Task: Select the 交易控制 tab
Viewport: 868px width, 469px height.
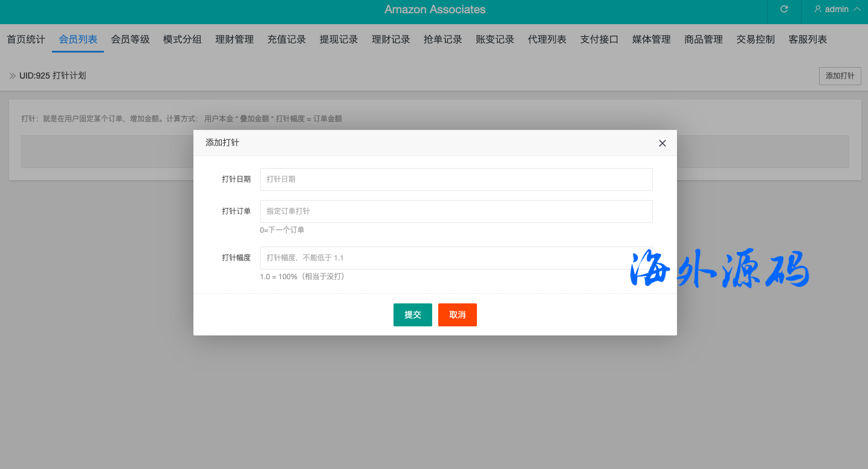Action: (x=756, y=40)
